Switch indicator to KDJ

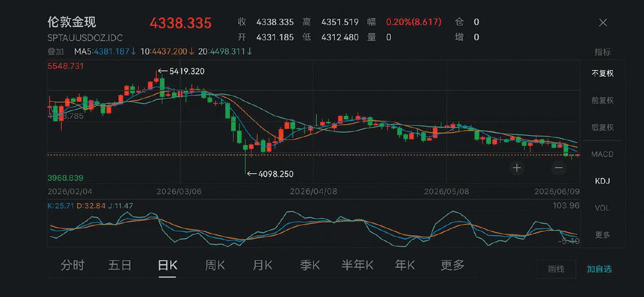[x=603, y=181]
